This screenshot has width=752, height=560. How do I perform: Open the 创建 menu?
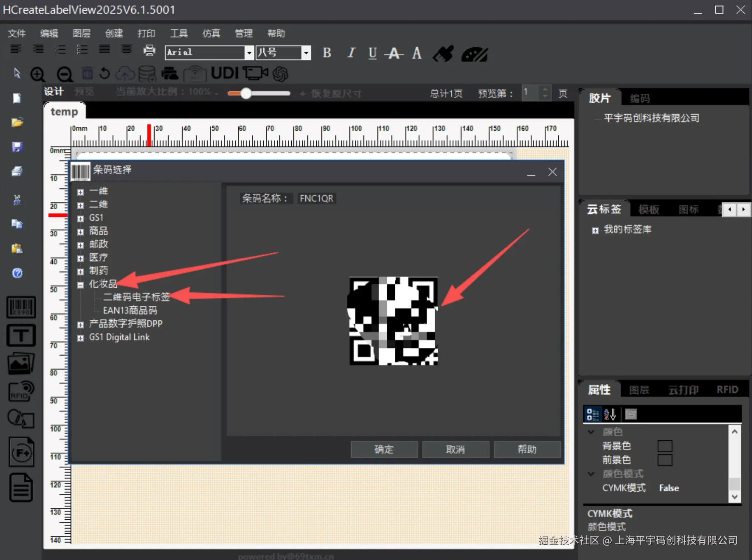tap(114, 33)
